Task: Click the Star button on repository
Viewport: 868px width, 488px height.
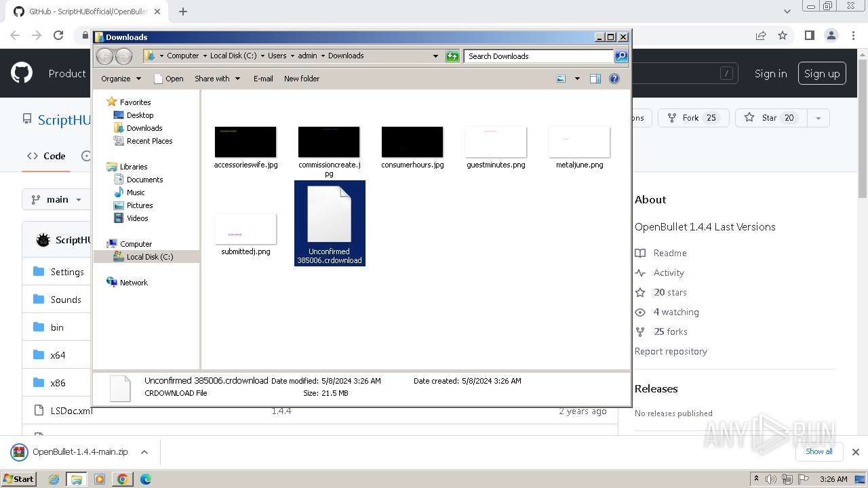Action: [770, 118]
